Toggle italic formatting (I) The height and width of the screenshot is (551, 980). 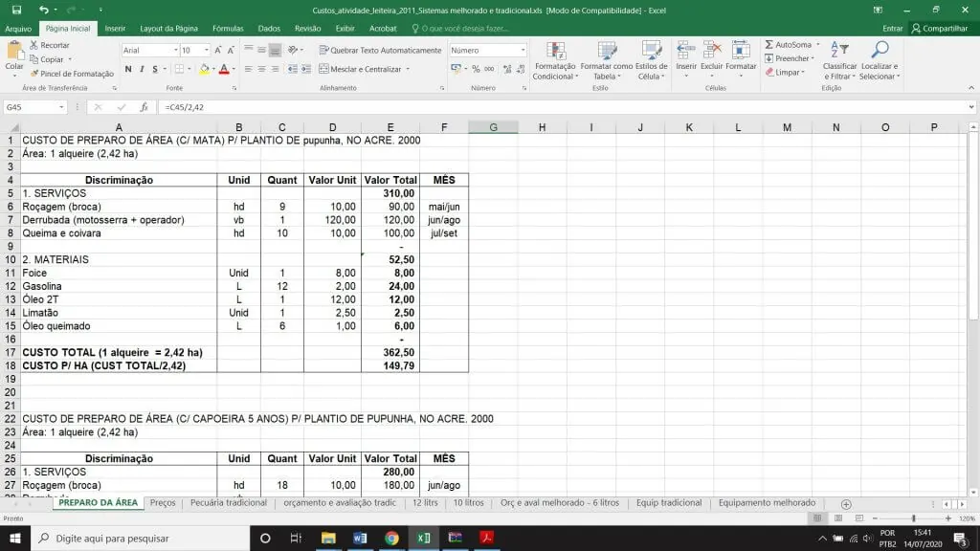tap(142, 69)
